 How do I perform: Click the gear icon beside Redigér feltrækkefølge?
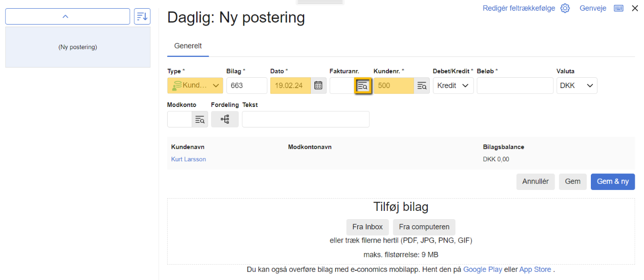pos(565,8)
